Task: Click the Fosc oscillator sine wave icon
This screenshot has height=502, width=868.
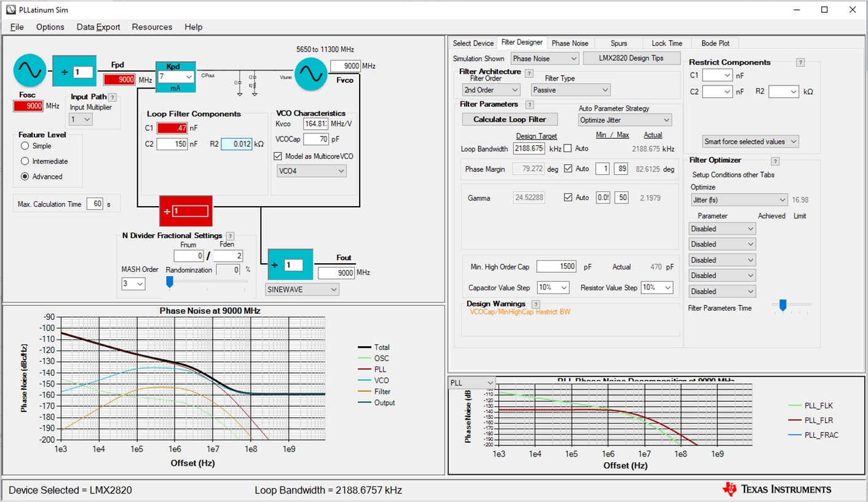Action: [30, 71]
